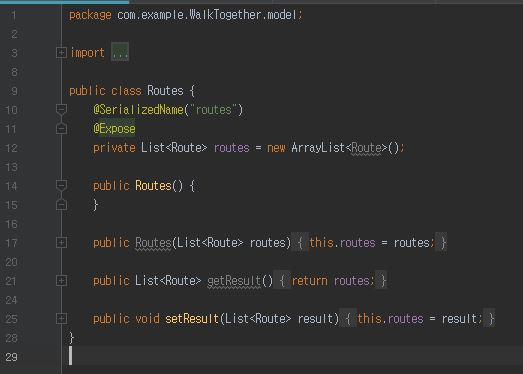Click the Routes() constructor name on line 14

point(153,185)
